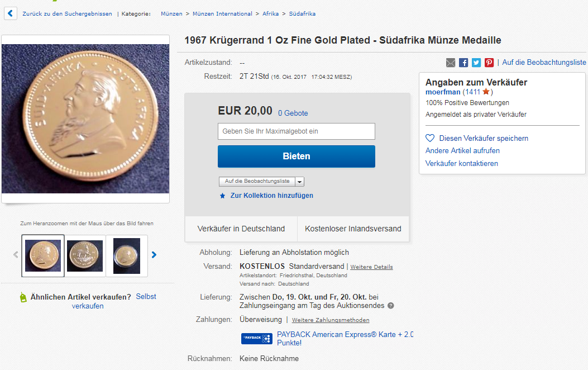
Task: Share listing on Twitter icon
Action: click(476, 63)
